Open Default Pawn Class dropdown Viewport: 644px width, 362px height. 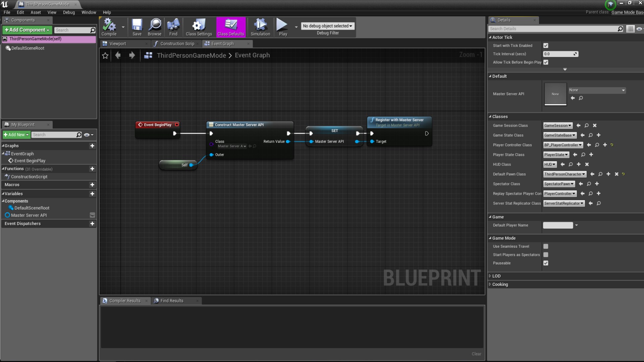click(x=565, y=174)
